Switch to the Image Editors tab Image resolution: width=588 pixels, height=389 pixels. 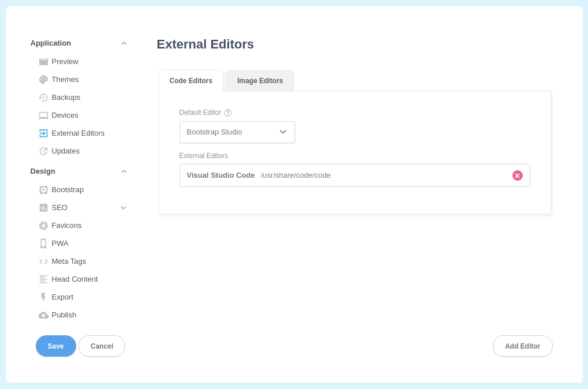pyautogui.click(x=260, y=81)
